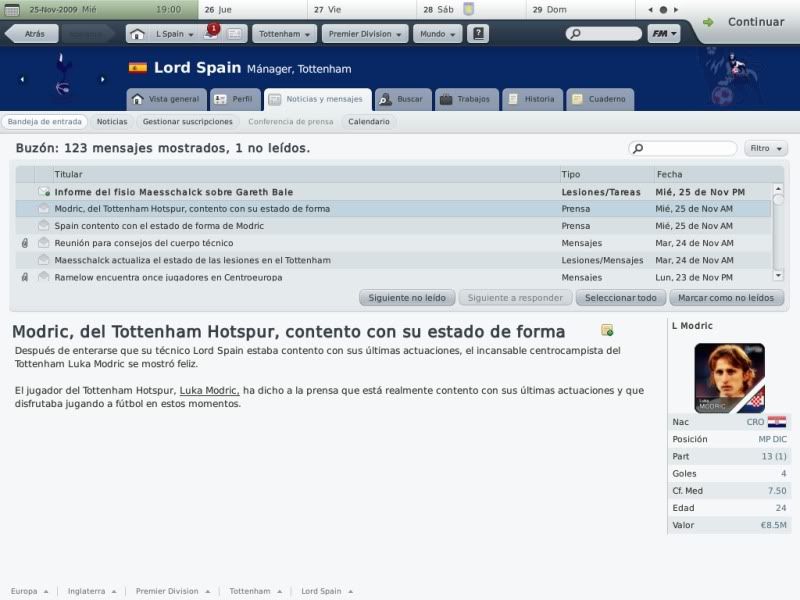Viewport: 800px width, 600px height.
Task: Open the Calendario sub-tab
Action: coord(368,121)
